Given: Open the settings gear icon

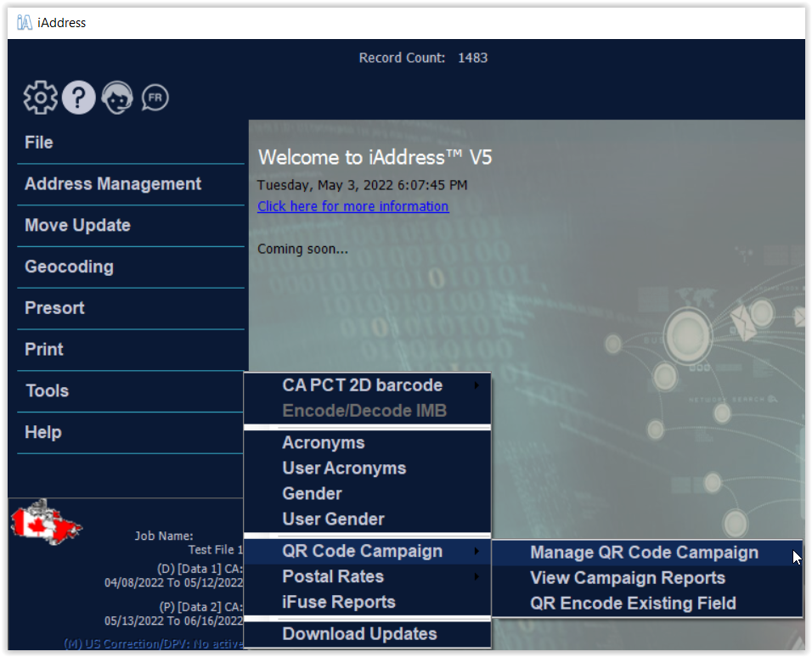Looking at the screenshot, I should click(x=40, y=98).
